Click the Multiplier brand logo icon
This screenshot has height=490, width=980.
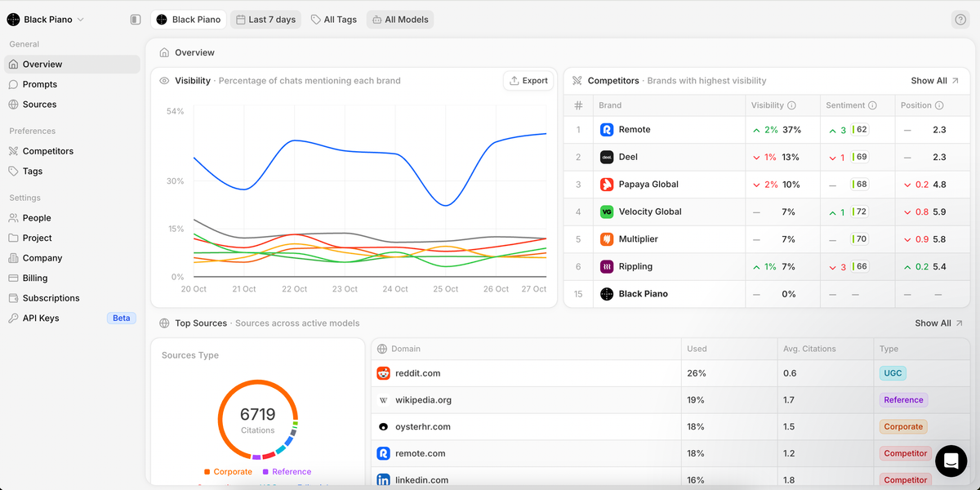(x=607, y=239)
